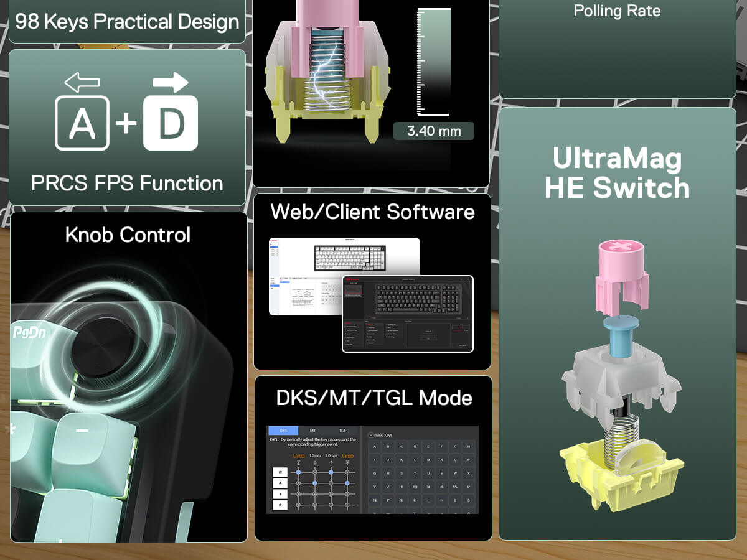This screenshot has height=560, width=747.
Task: Enable a trigger node on the S row grid
Action: tap(298, 493)
